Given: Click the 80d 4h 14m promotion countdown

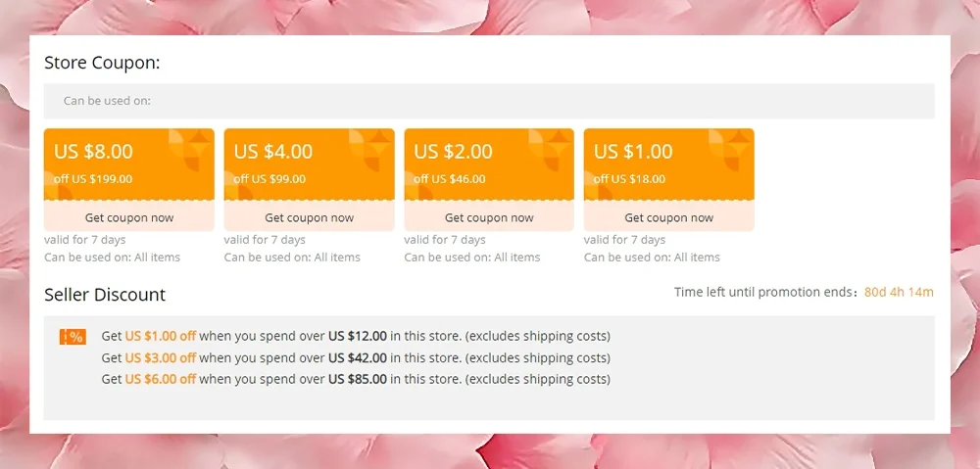Looking at the screenshot, I should [x=899, y=292].
